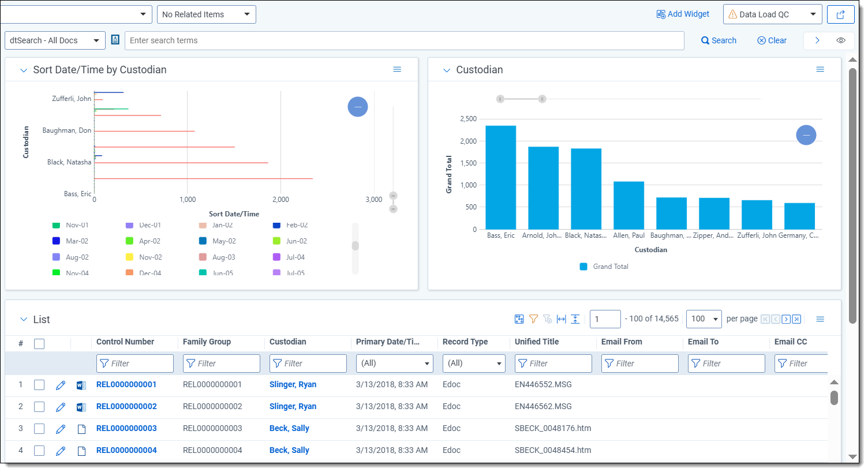Open the No Related Items menu

(x=206, y=14)
